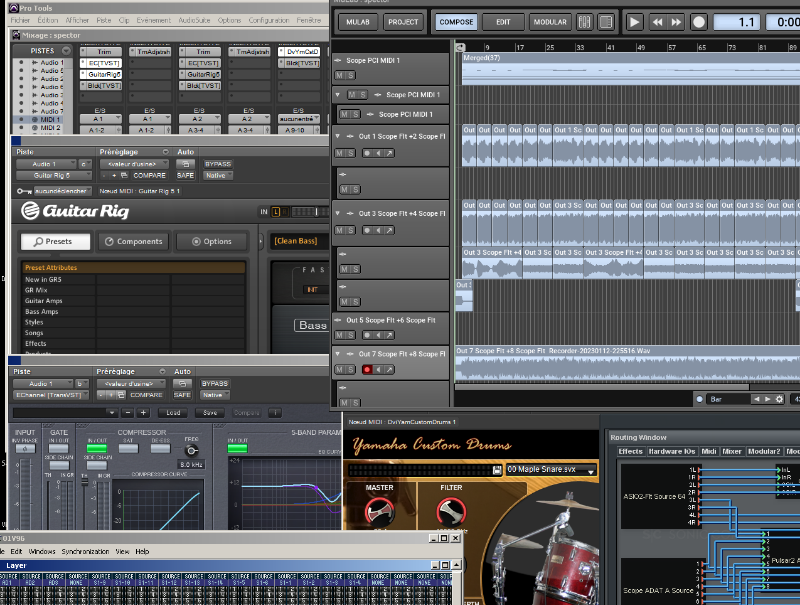The height and width of the screenshot is (605, 800).
Task: Click next preset plus in Guitar Rig header
Action: (114, 175)
